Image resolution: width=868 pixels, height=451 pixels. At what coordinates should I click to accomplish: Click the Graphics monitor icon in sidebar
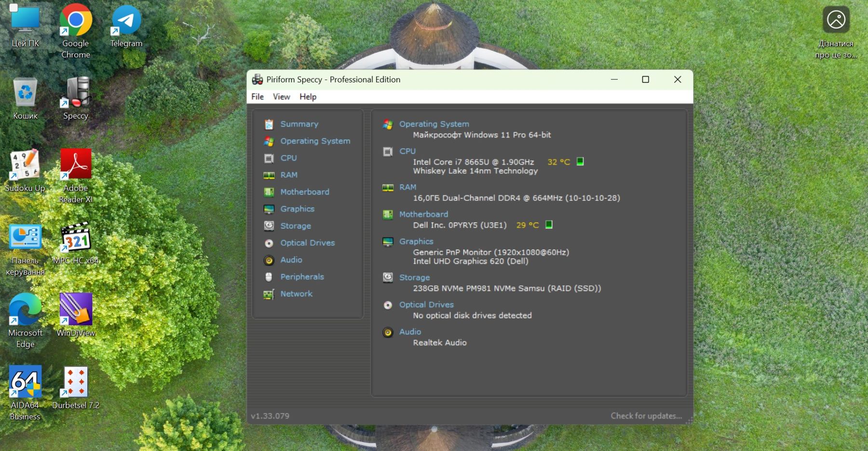click(x=269, y=209)
